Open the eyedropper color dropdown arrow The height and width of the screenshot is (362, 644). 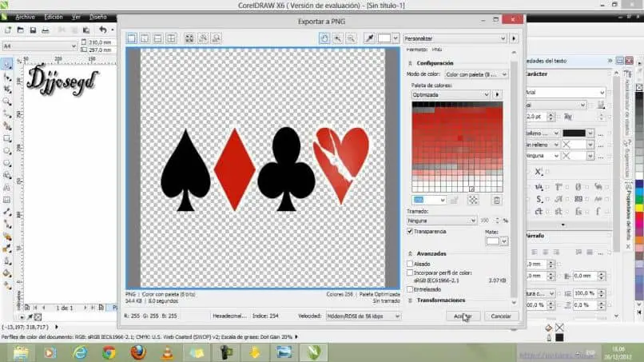(x=396, y=38)
